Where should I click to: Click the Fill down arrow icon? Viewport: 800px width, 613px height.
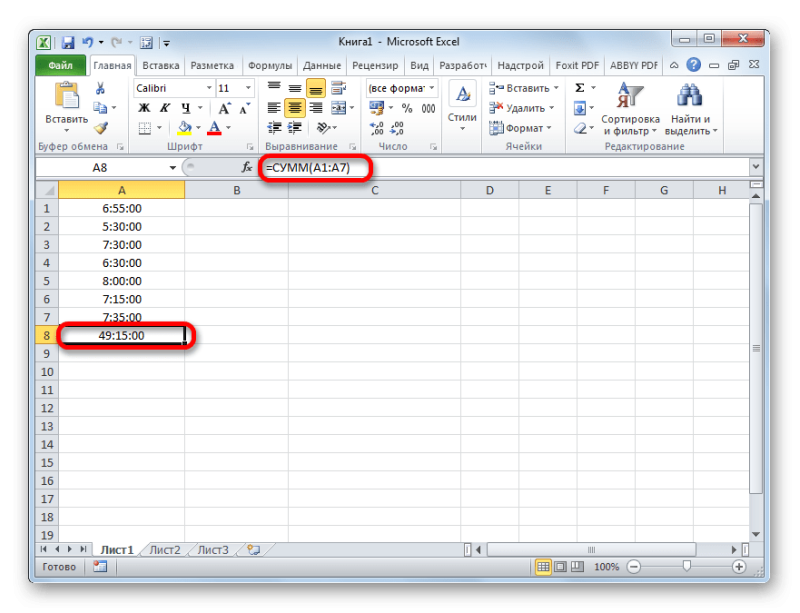[x=580, y=108]
